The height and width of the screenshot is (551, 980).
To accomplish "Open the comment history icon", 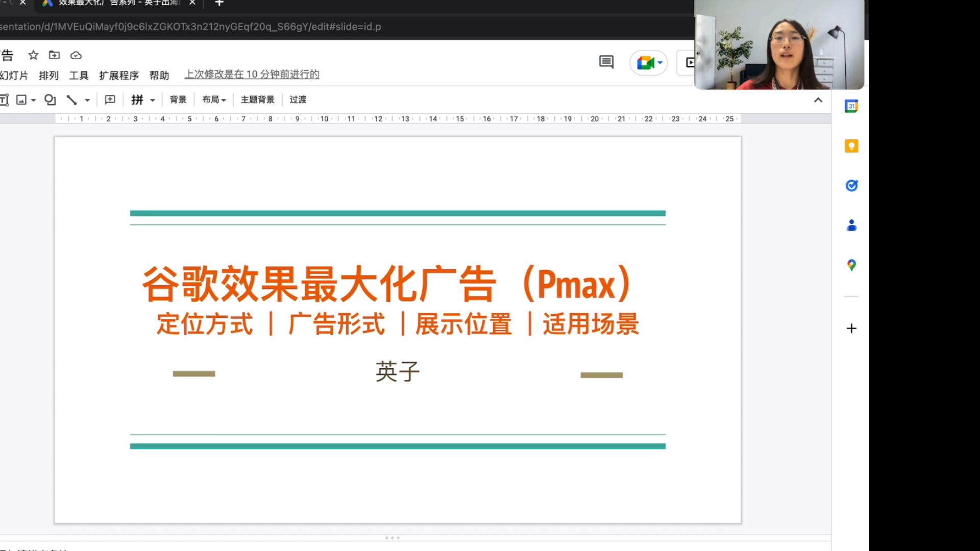I will 606,62.
